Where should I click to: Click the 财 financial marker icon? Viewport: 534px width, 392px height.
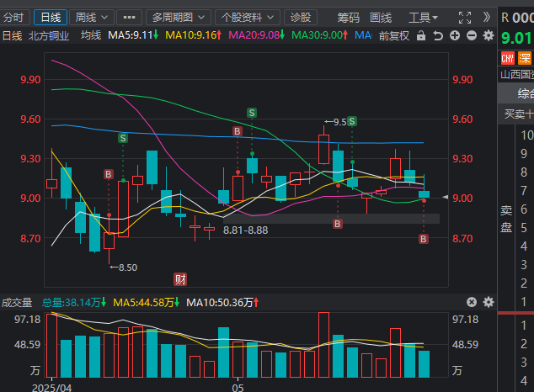179,278
